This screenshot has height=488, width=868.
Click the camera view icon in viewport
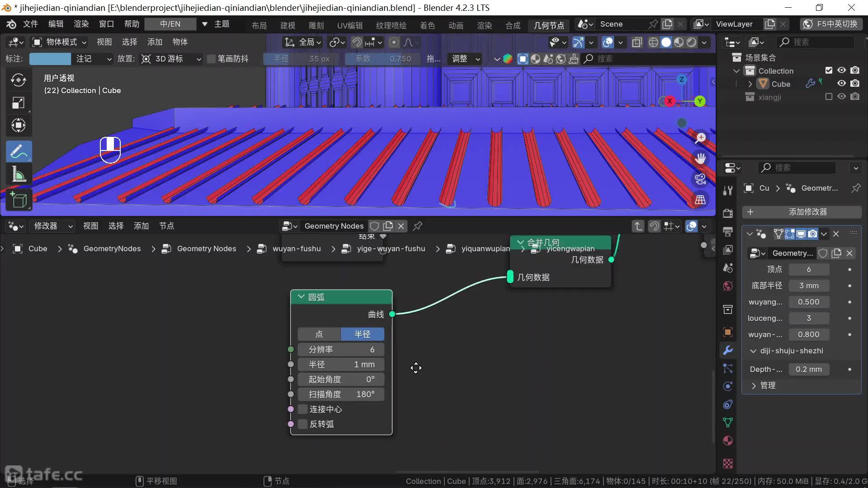point(700,179)
